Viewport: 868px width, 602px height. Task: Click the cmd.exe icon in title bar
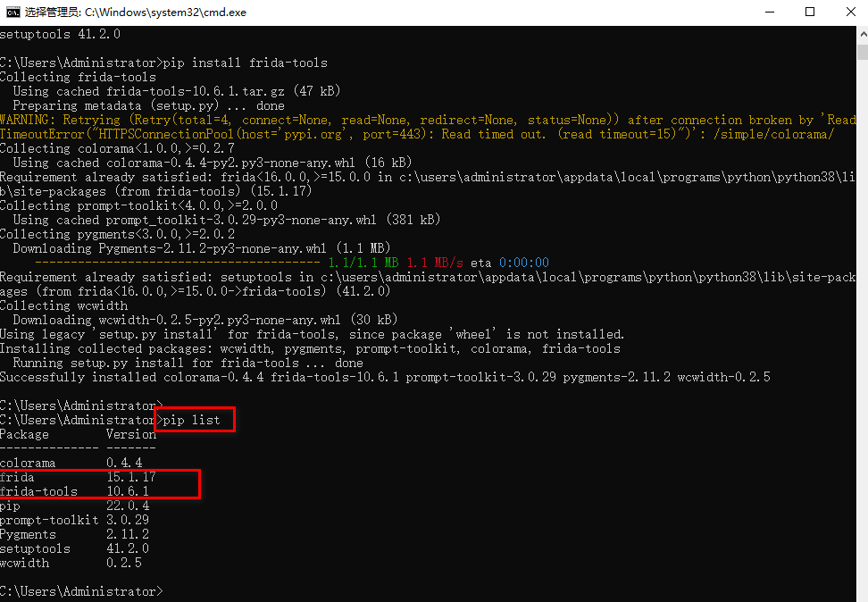(x=13, y=13)
